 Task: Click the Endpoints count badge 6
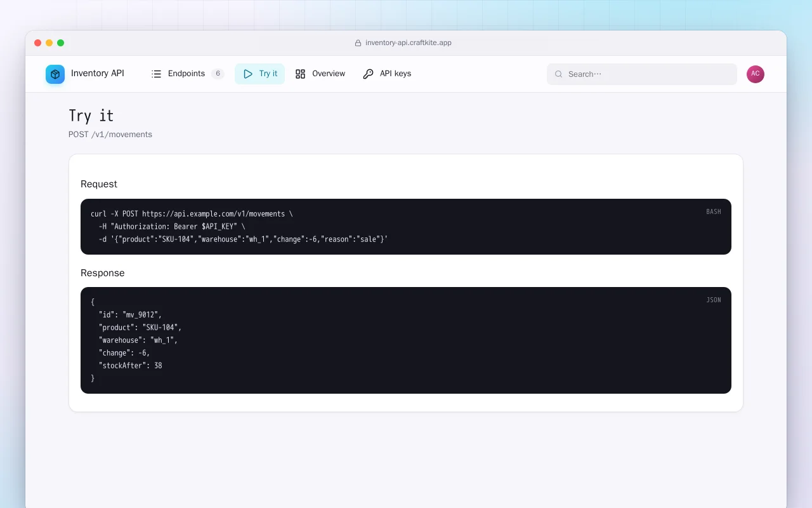(x=218, y=74)
